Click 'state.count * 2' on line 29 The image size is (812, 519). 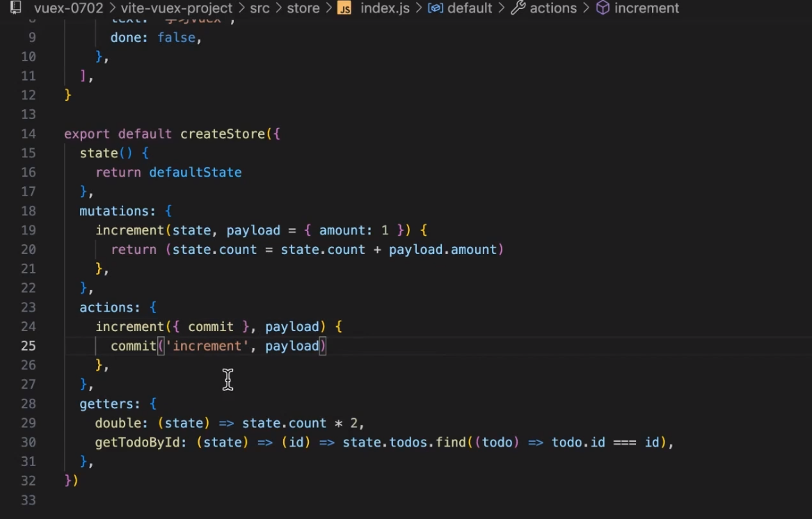(x=299, y=423)
